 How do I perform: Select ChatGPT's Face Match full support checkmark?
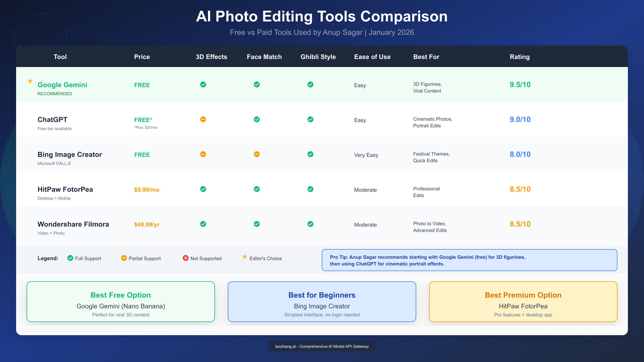(x=257, y=119)
